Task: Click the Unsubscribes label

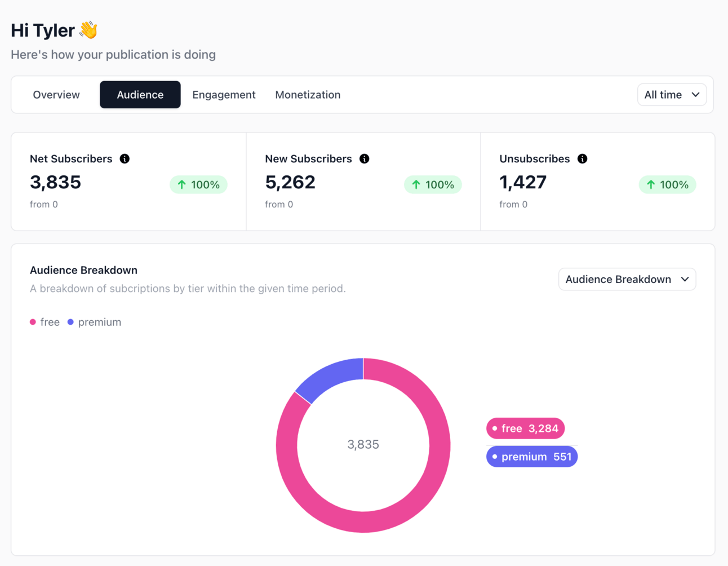Action: 535,159
